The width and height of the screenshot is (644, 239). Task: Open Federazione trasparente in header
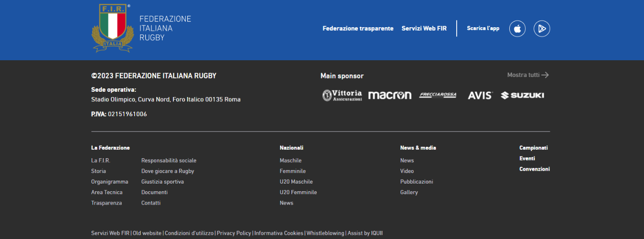click(358, 29)
